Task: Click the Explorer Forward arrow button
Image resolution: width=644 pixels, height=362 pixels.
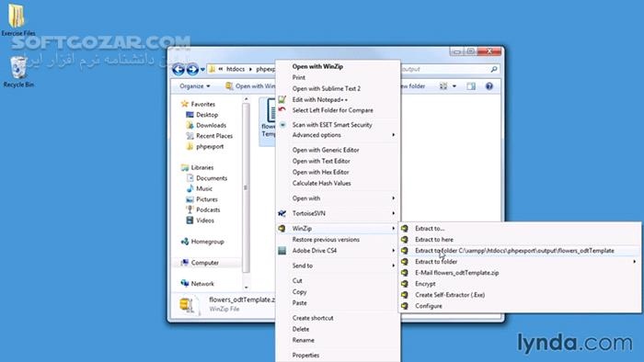Action: 192,69
